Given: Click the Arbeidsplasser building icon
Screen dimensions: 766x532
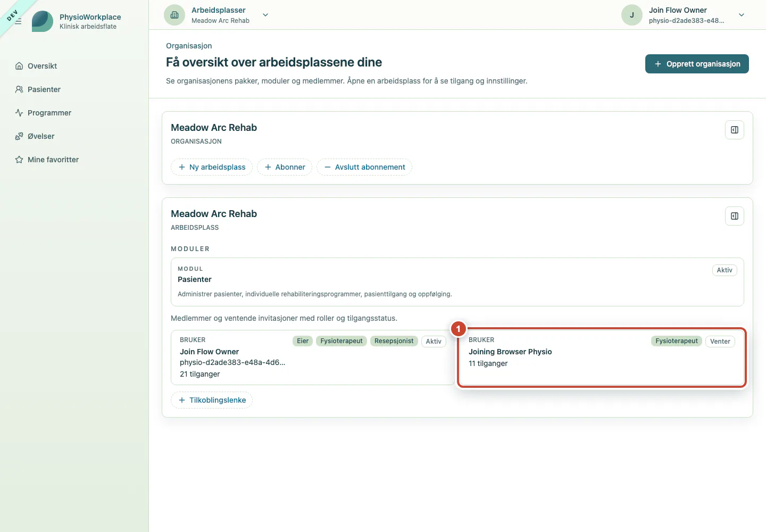Looking at the screenshot, I should tap(174, 15).
